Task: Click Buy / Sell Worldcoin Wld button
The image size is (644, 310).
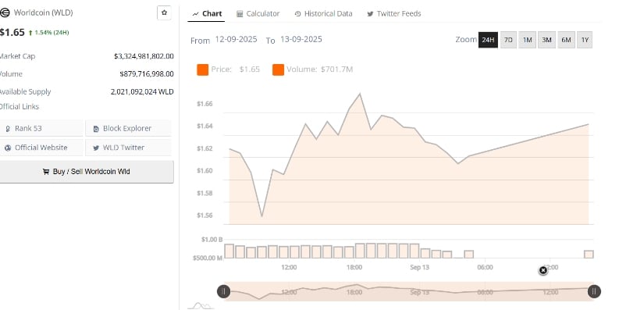Action: 86,172
